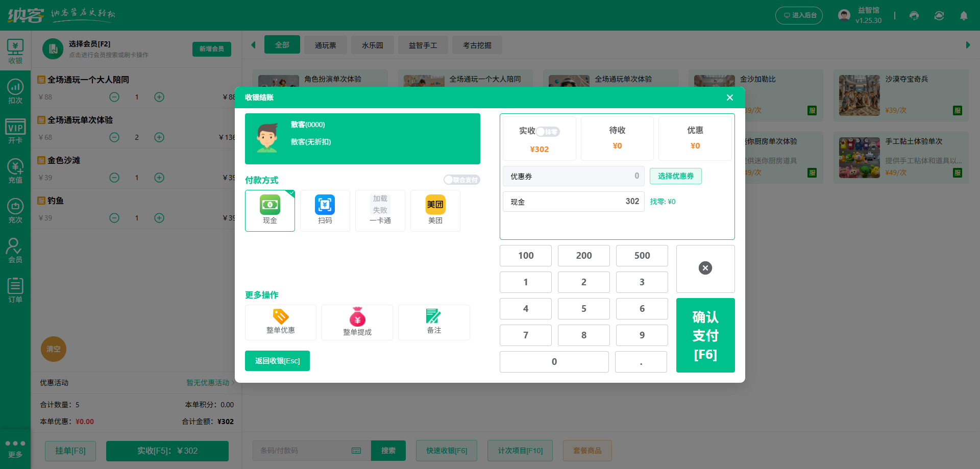Switch to the 水乐园 category tab
980x469 pixels.
tap(372, 45)
